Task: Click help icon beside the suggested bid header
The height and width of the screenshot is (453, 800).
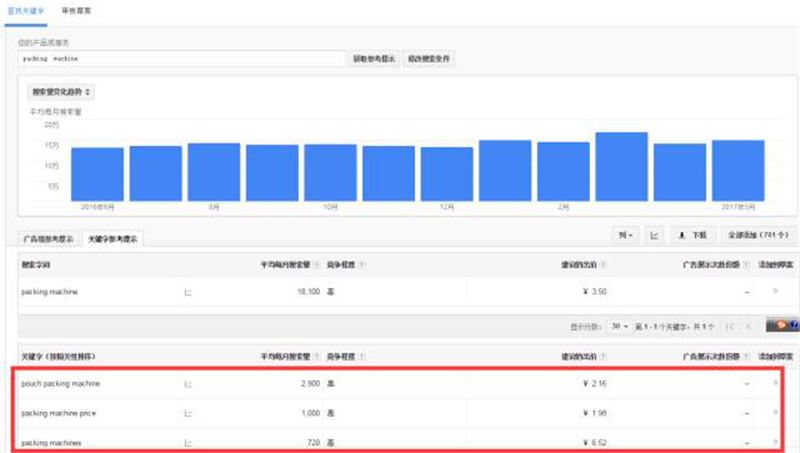Action: pyautogui.click(x=609, y=264)
